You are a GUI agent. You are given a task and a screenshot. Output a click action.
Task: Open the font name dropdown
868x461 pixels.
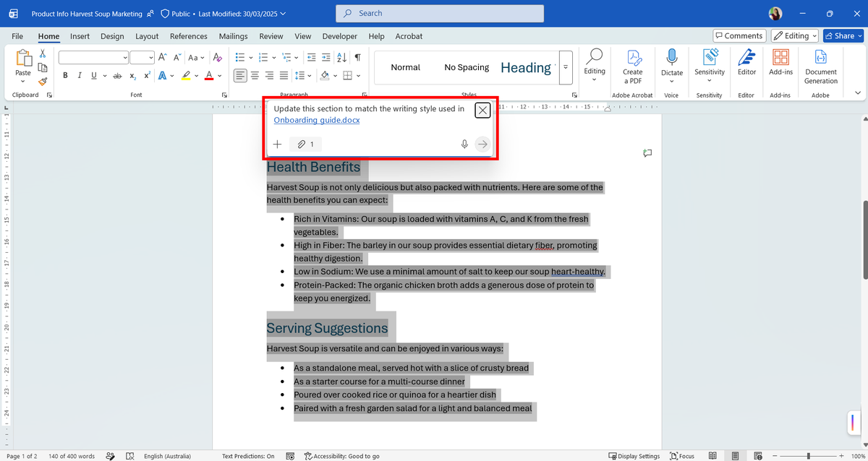pyautogui.click(x=125, y=57)
